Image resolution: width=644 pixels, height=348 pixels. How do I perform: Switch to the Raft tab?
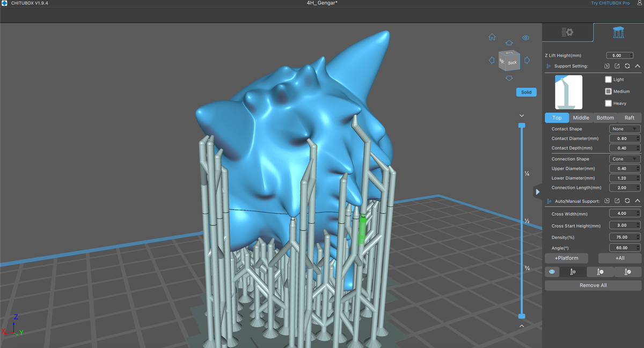(x=630, y=118)
